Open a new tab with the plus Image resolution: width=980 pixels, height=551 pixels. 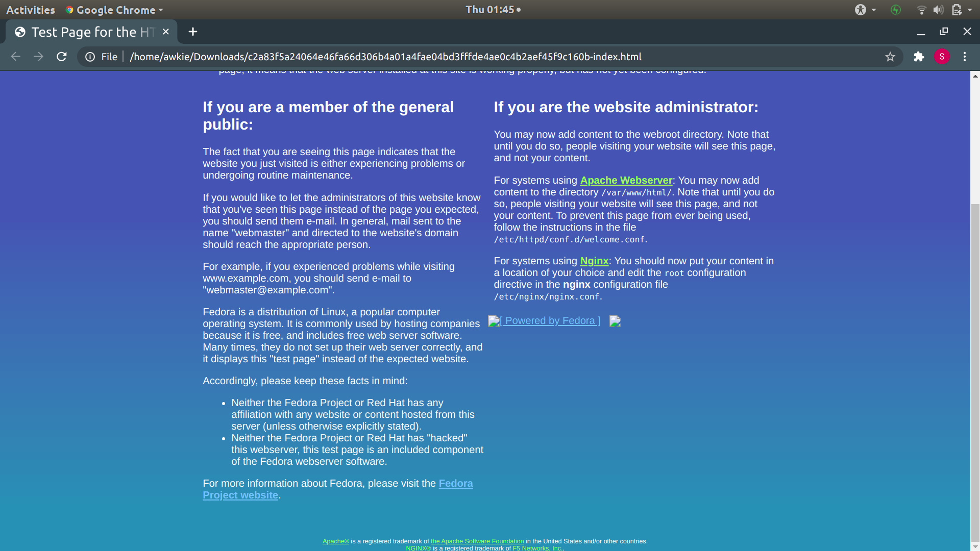[192, 32]
